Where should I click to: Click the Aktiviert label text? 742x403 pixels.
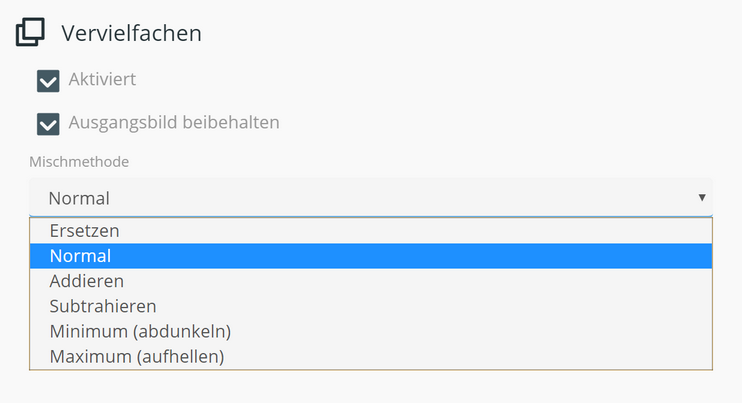102,80
